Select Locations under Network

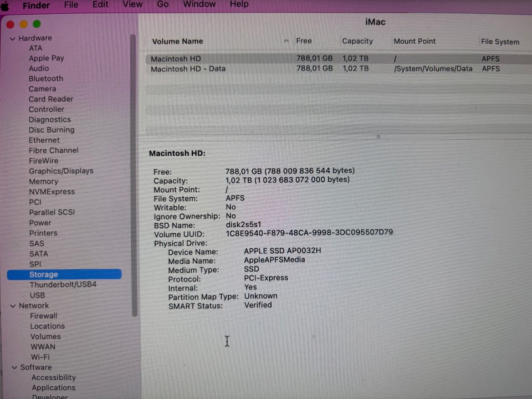coord(48,326)
